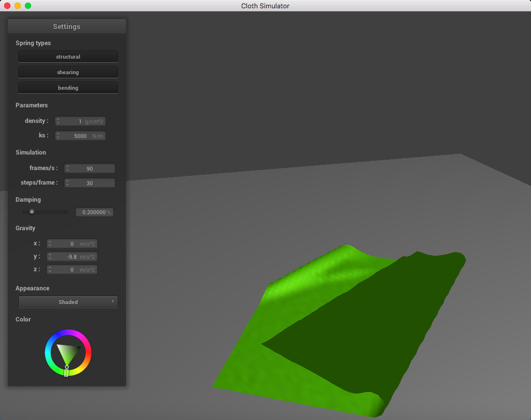Select the ks value 5000 field

80,136
